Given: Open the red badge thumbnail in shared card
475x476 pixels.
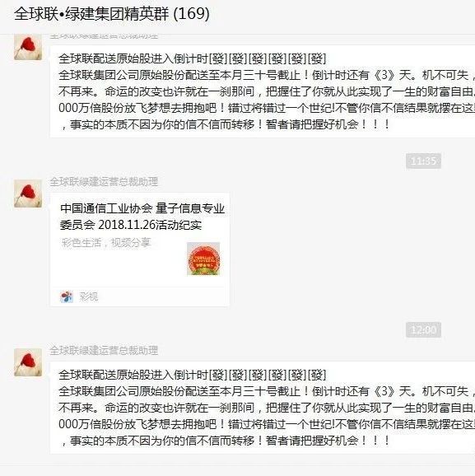Looking at the screenshot, I should 203,259.
